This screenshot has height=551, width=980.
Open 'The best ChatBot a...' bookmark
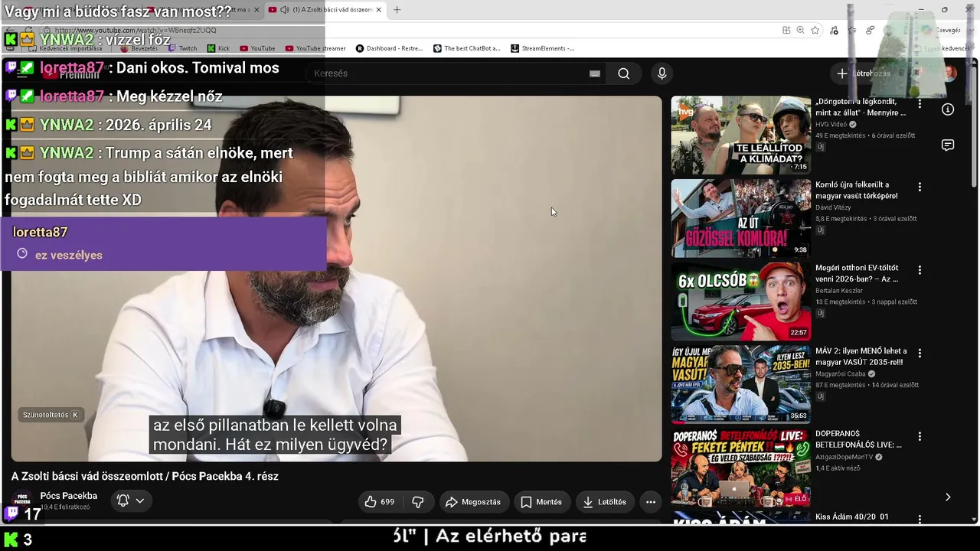click(466, 48)
